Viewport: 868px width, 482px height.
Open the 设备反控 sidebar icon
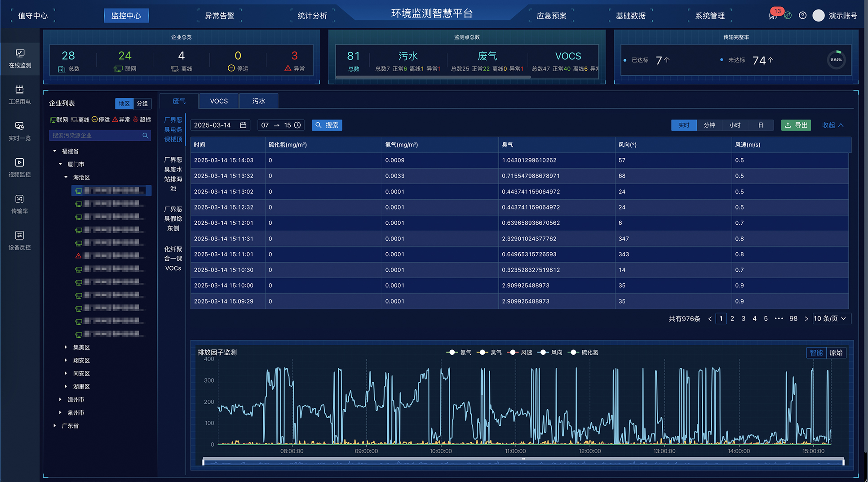[x=20, y=241]
